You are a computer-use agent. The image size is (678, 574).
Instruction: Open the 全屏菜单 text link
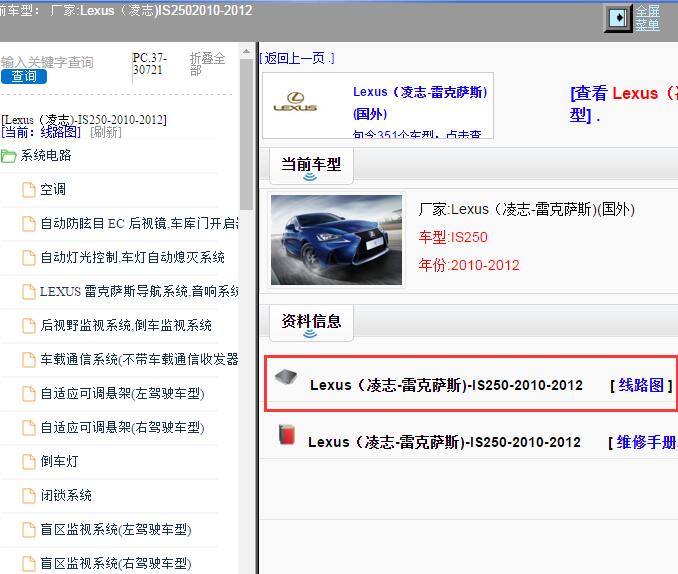647,18
